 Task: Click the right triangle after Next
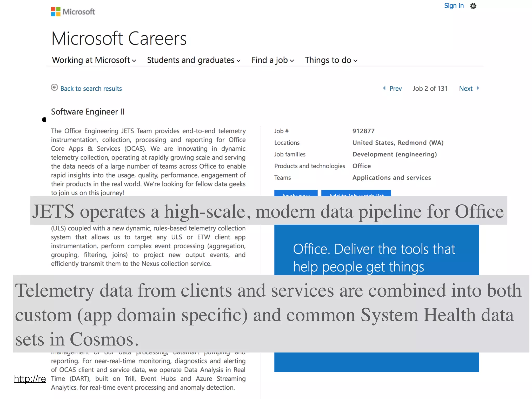click(477, 88)
